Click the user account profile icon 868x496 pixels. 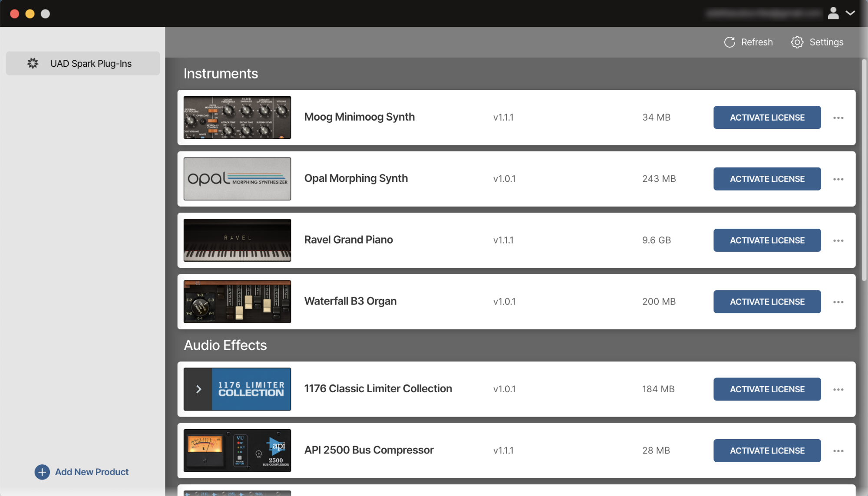833,13
